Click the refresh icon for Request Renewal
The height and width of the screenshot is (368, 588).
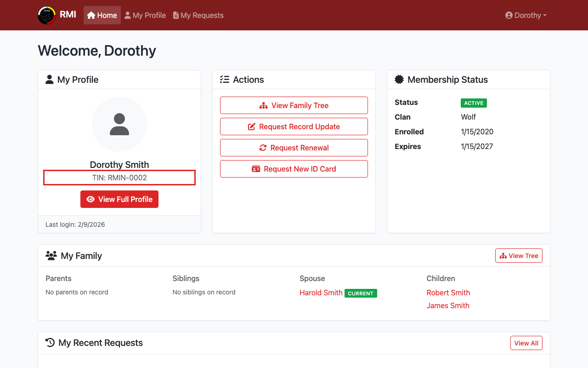click(x=263, y=148)
